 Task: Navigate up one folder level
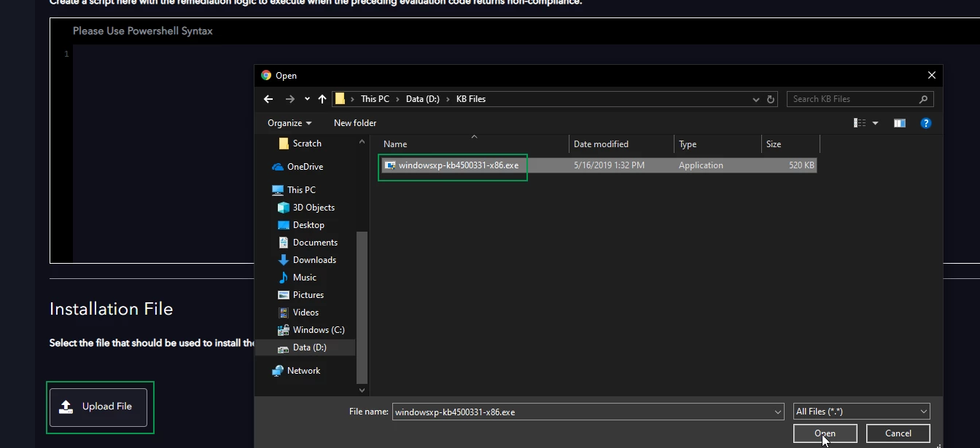click(x=322, y=99)
